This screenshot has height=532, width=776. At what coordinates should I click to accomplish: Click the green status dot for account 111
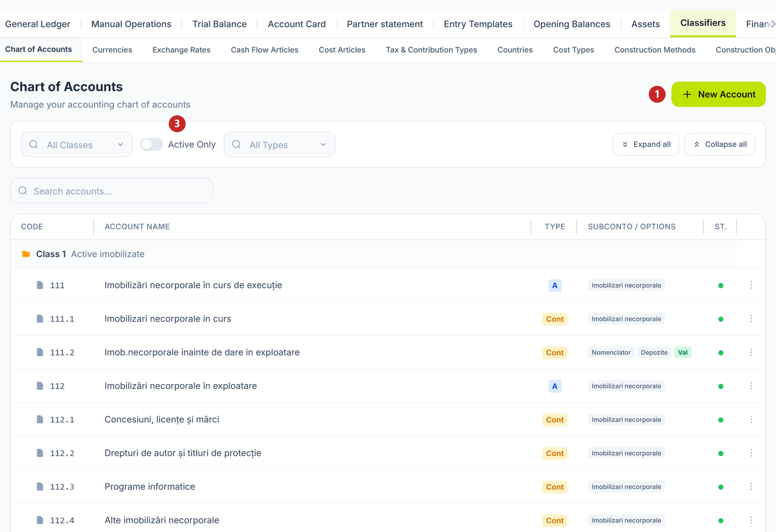[x=721, y=286]
